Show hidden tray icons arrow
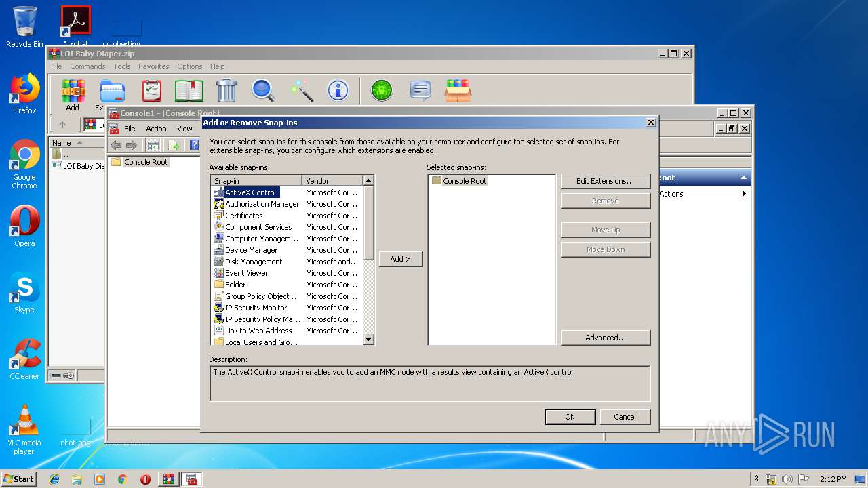 [x=756, y=479]
